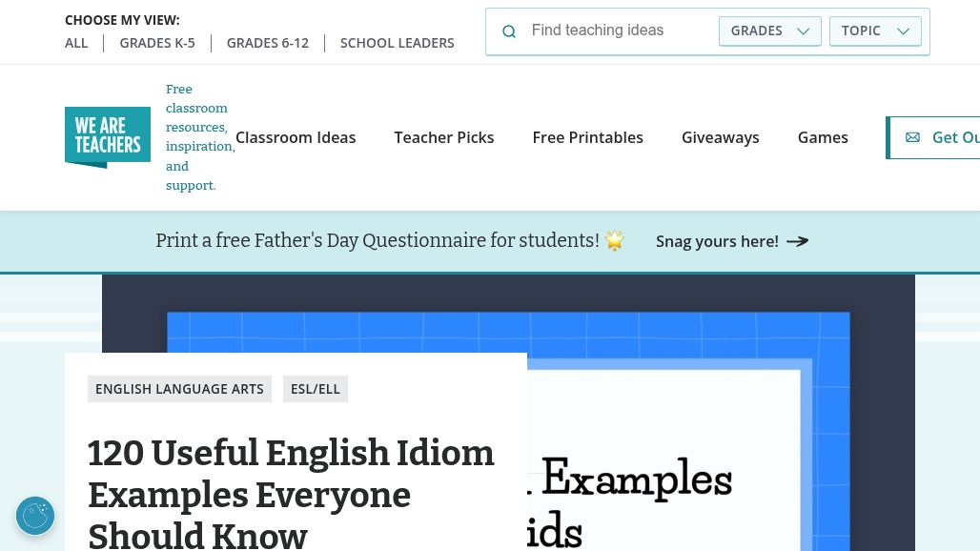Viewport: 980px width, 551px height.
Task: Open the Giveaways page
Action: [x=720, y=137]
